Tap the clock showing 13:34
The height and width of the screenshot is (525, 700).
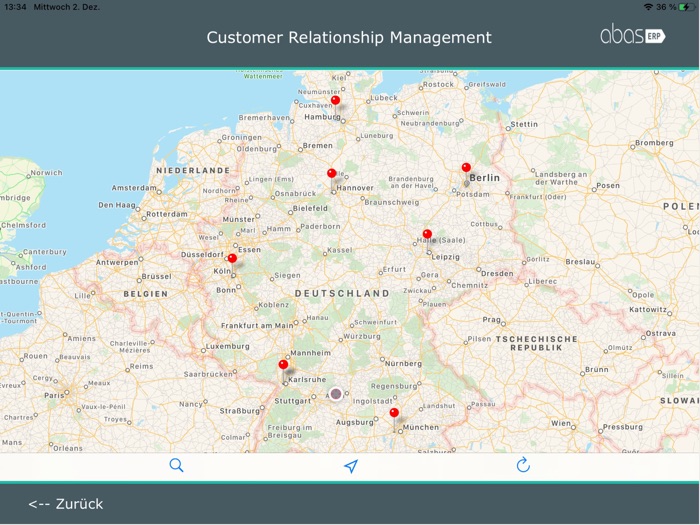tap(15, 7)
